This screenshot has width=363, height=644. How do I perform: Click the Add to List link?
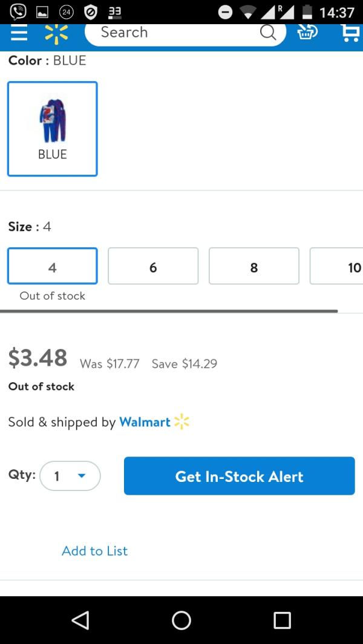[x=94, y=551]
